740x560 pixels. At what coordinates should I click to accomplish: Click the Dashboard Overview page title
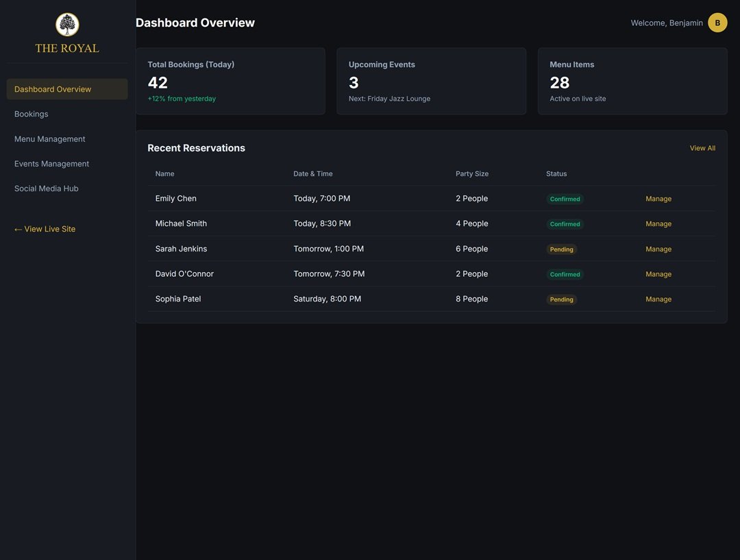coord(195,23)
